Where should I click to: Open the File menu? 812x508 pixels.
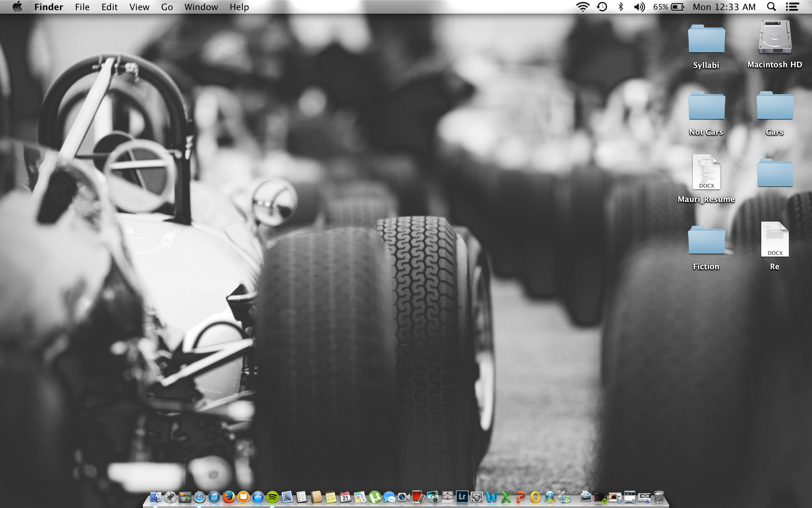pos(82,7)
